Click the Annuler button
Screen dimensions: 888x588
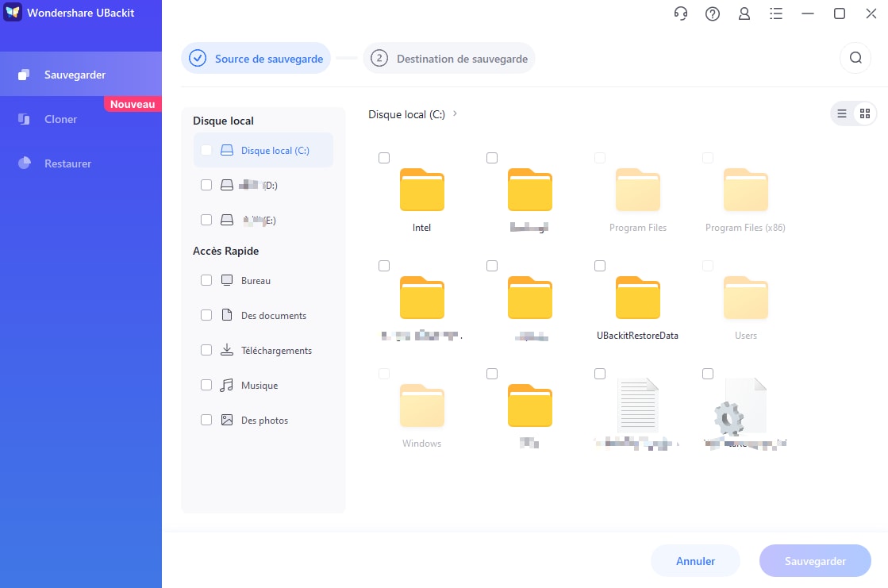695,561
